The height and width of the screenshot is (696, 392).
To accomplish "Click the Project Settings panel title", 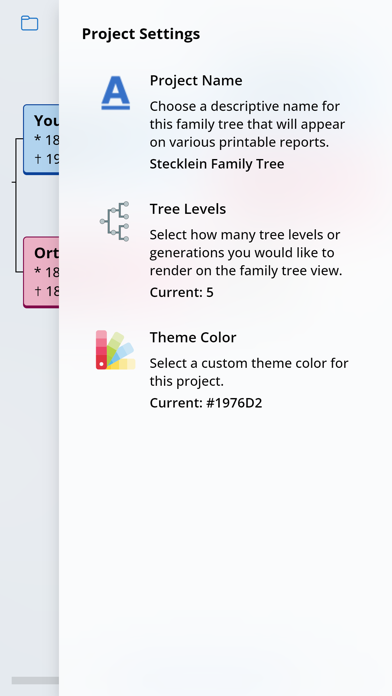I will pyautogui.click(x=141, y=34).
